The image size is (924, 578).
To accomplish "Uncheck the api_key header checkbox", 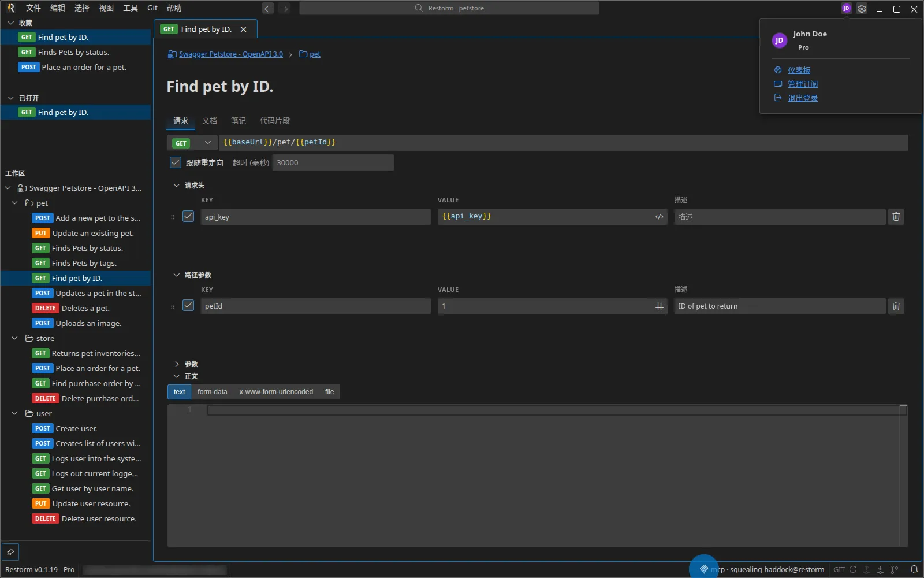I will point(188,216).
